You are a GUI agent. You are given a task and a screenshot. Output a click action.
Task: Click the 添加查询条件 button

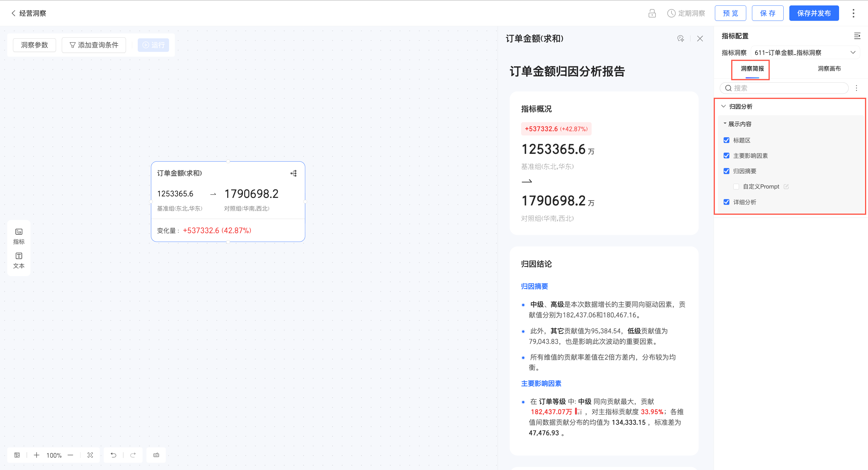tap(94, 45)
